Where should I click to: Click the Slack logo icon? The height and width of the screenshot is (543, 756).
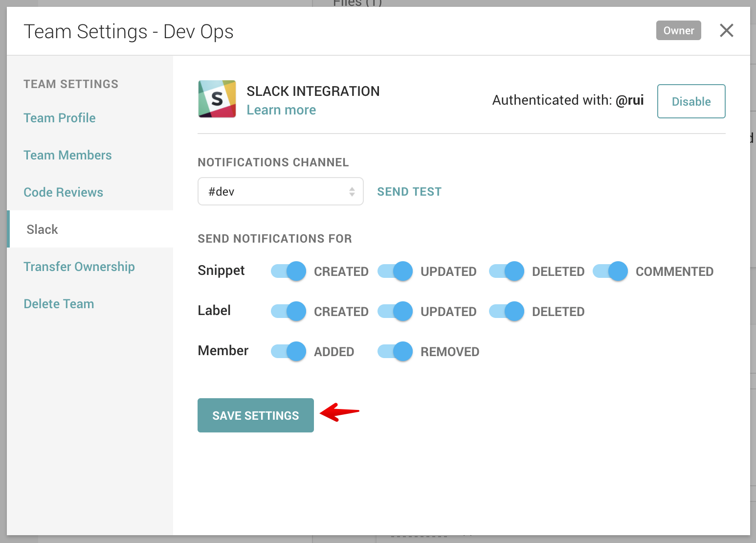[x=217, y=99]
